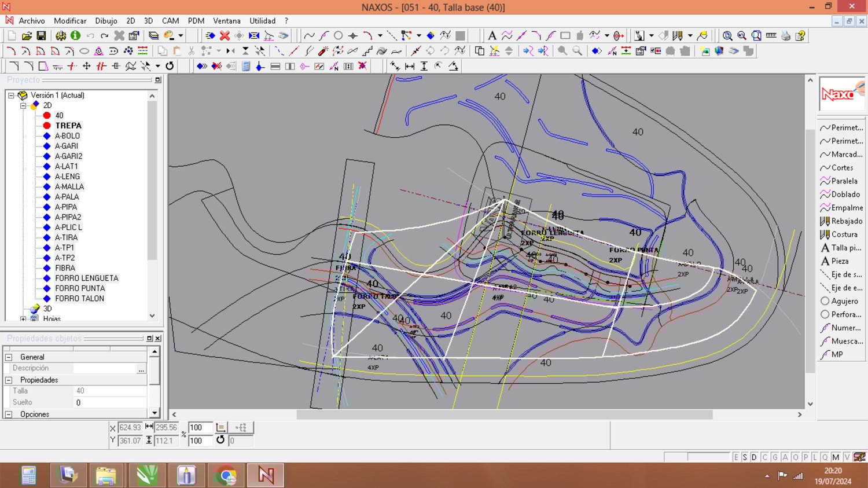Viewport: 868px width, 488px height.
Task: Open the dropdown arrow beside palette icon
Action: 181,35
